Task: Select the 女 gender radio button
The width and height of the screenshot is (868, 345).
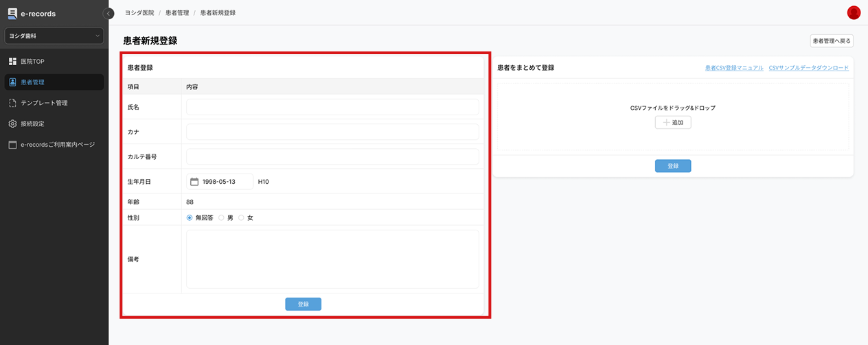Action: click(x=241, y=217)
